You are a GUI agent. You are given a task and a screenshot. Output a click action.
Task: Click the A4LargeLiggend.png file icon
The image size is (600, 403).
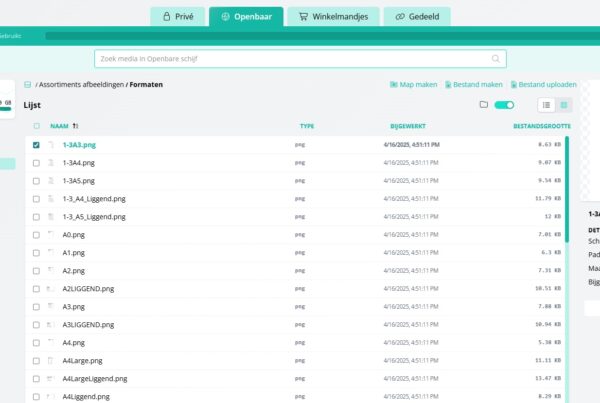click(51, 379)
